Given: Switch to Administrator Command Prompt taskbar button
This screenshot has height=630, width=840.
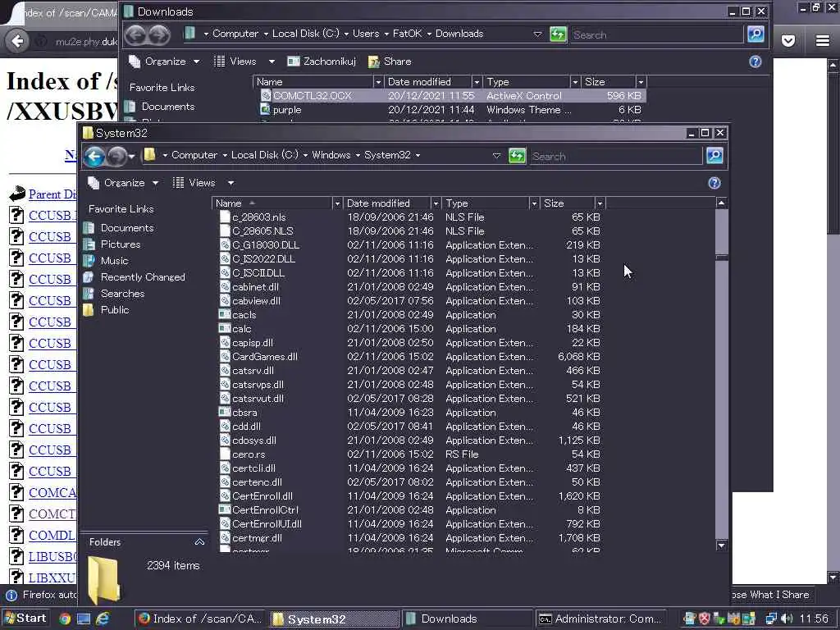Looking at the screenshot, I should coord(600,619).
